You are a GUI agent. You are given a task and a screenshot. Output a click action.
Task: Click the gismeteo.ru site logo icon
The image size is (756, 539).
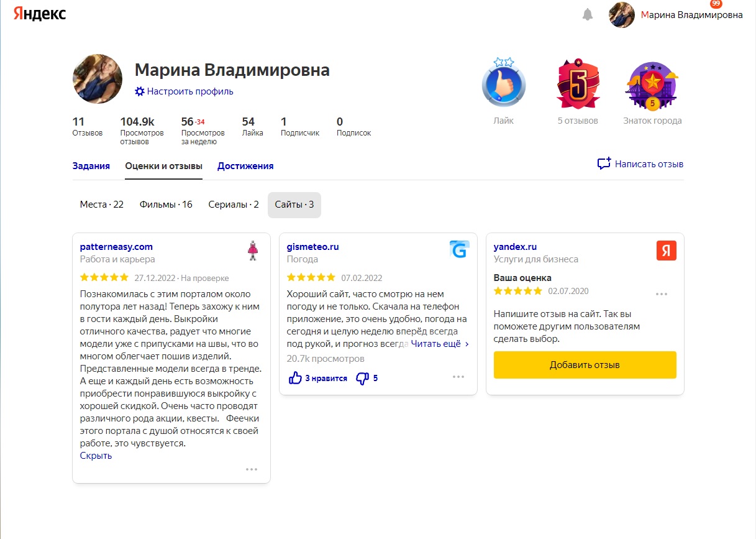click(x=460, y=250)
